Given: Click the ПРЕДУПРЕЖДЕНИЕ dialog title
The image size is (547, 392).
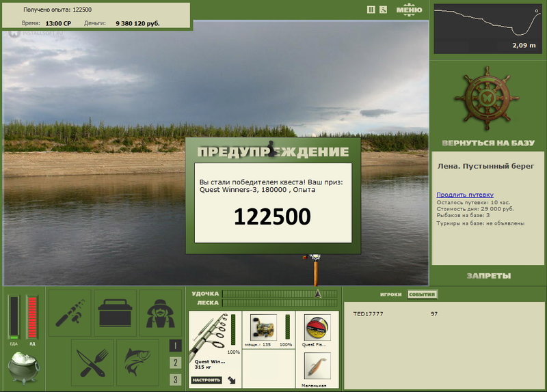Looking at the screenshot, I should click(x=273, y=152).
